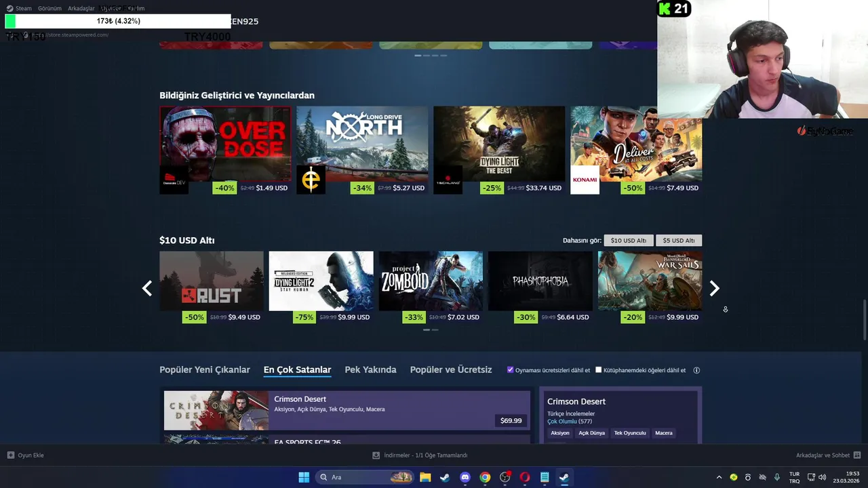Click the Rust -50% discount badge
This screenshot has width=868, height=488.
click(x=194, y=317)
